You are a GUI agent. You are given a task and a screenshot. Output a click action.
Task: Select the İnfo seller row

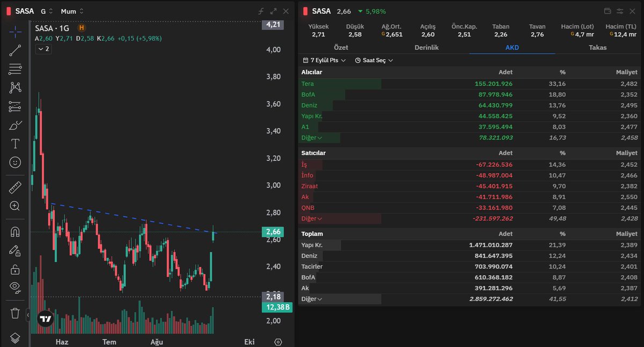pyautogui.click(x=469, y=175)
